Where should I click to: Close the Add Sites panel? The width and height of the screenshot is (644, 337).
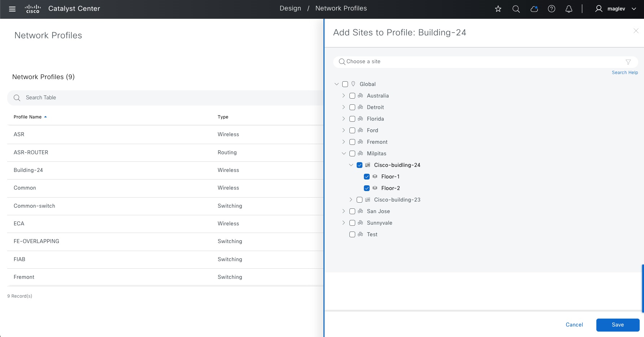[x=636, y=31]
